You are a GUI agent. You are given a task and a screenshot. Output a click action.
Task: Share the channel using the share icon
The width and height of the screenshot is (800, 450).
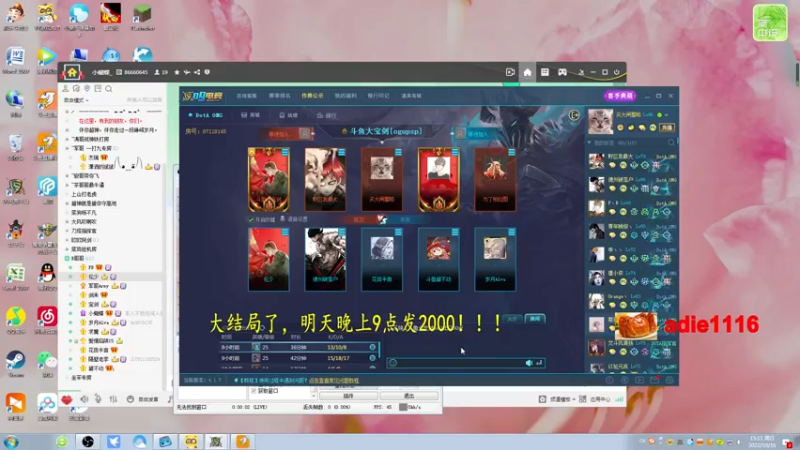click(x=197, y=72)
